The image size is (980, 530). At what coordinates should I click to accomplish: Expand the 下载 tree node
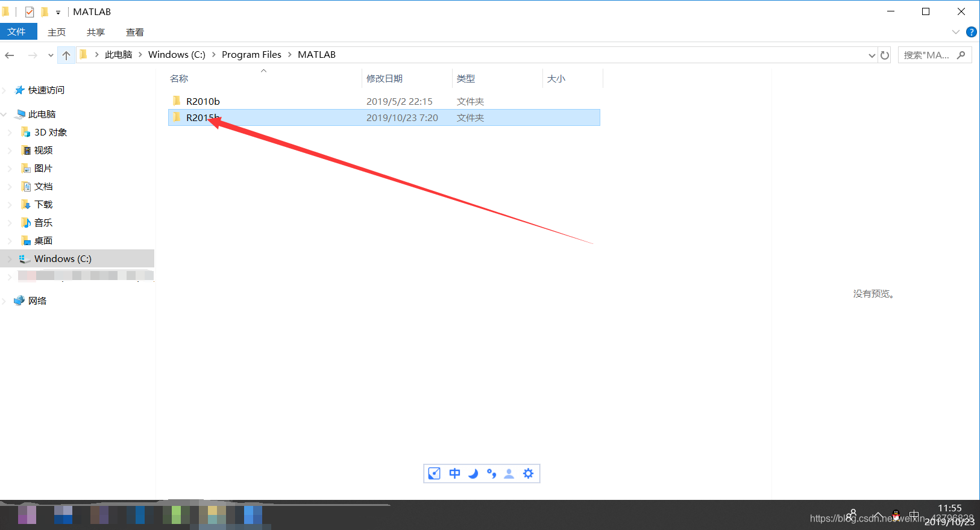click(10, 205)
